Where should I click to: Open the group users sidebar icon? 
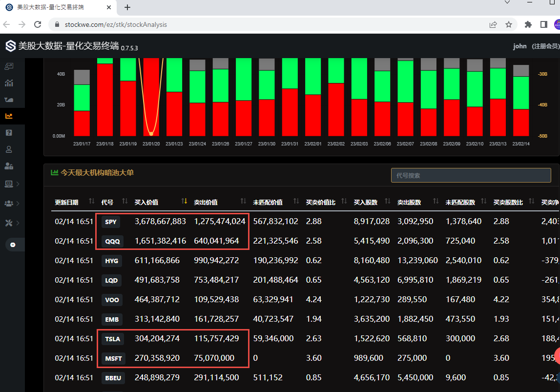tap(9, 204)
